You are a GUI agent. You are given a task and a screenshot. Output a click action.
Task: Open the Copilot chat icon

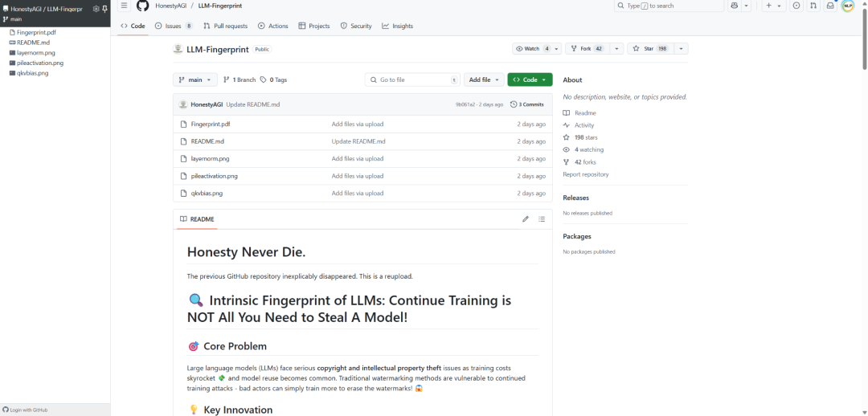pyautogui.click(x=735, y=6)
